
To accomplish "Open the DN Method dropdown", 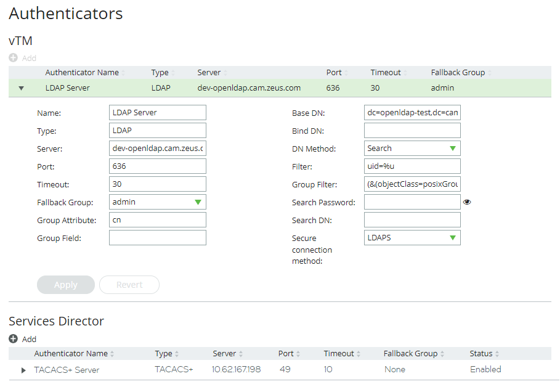I will tap(412, 149).
